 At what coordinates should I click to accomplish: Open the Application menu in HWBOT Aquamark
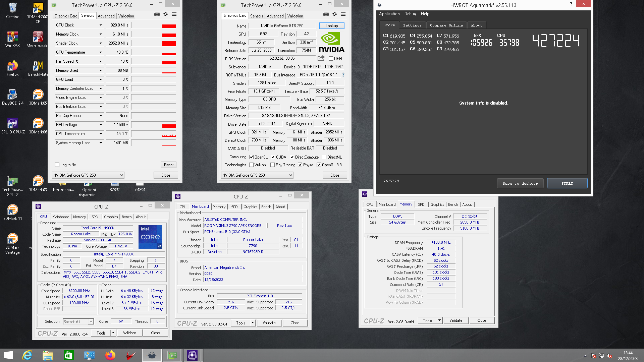[389, 14]
